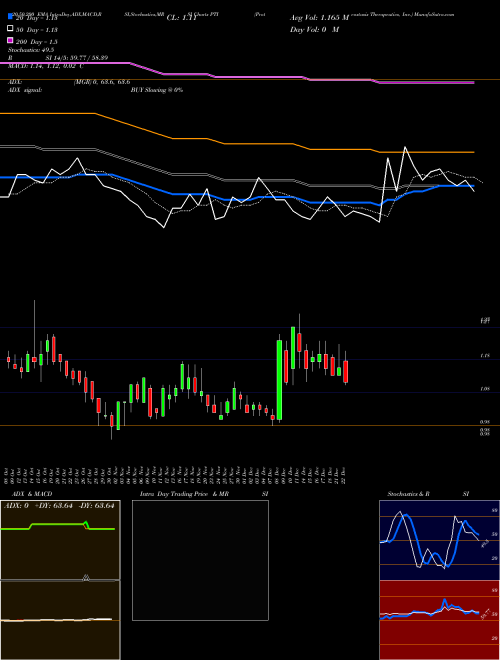Viewport: 500px width, 660px height.
Task: Select the '20 Day = 1.13' legend label
Action: (x=37, y=18)
